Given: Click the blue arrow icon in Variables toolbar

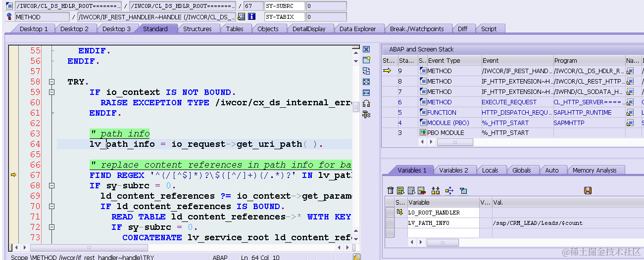Looking at the screenshot, I should click(x=449, y=190).
